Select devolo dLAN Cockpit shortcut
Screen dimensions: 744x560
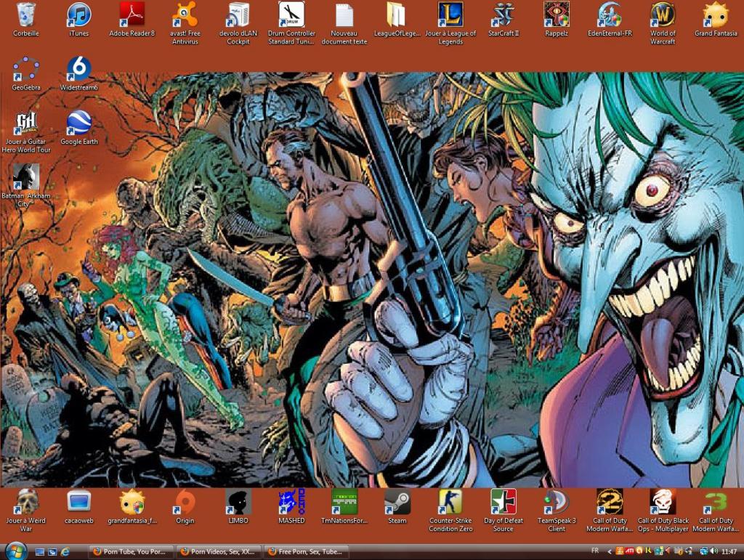coord(238,24)
